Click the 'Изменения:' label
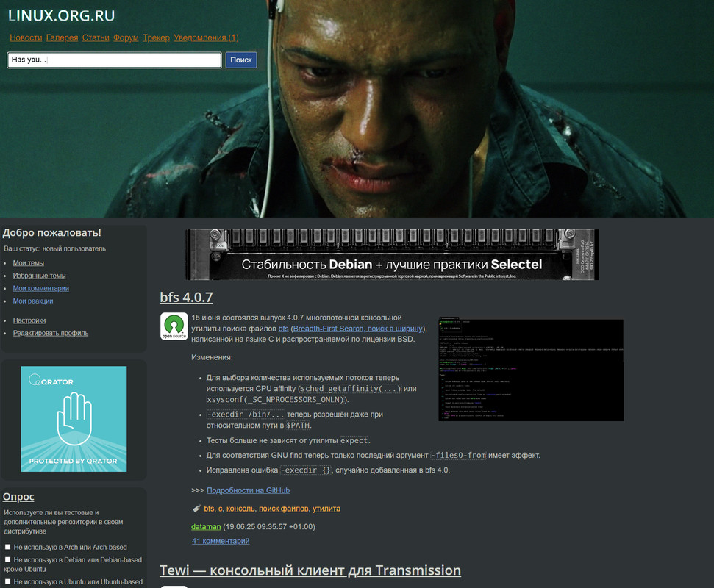Viewport: 714px width, 588px height. (x=212, y=358)
